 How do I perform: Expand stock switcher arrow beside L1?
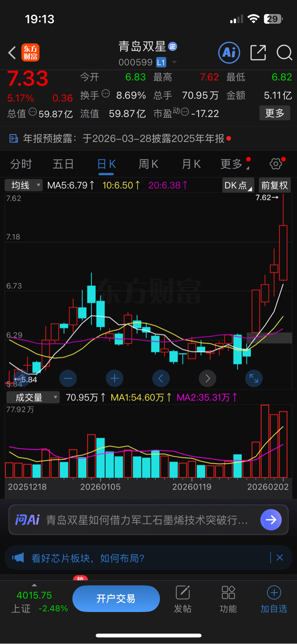[174, 62]
